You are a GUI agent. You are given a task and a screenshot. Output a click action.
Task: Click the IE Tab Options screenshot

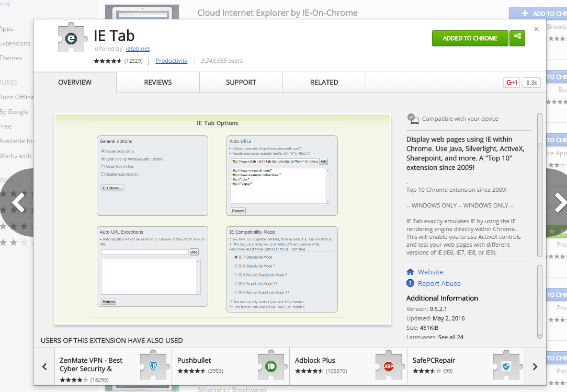[223, 220]
